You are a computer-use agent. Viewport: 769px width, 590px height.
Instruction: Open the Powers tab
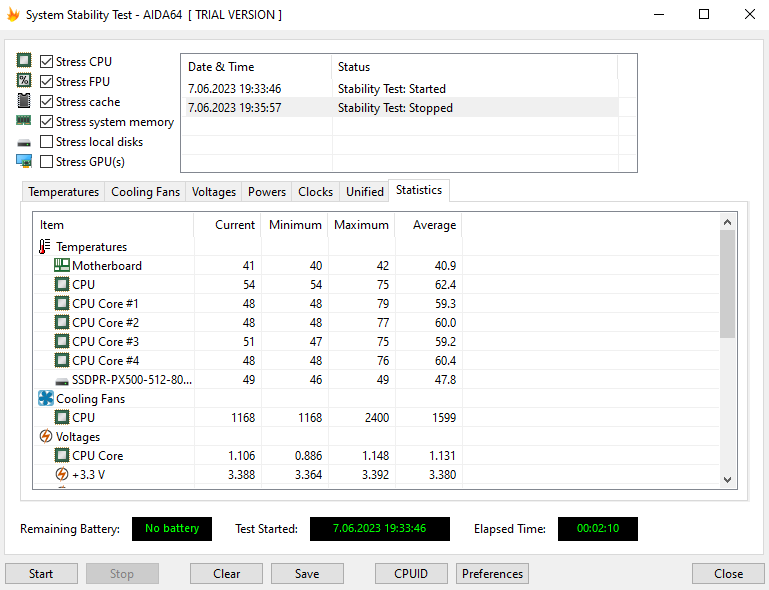coord(266,192)
